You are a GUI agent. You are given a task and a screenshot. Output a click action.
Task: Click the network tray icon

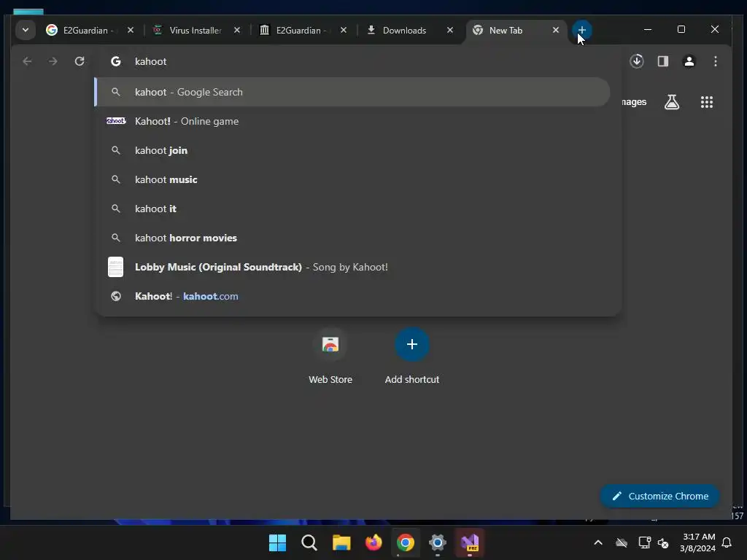(x=644, y=542)
